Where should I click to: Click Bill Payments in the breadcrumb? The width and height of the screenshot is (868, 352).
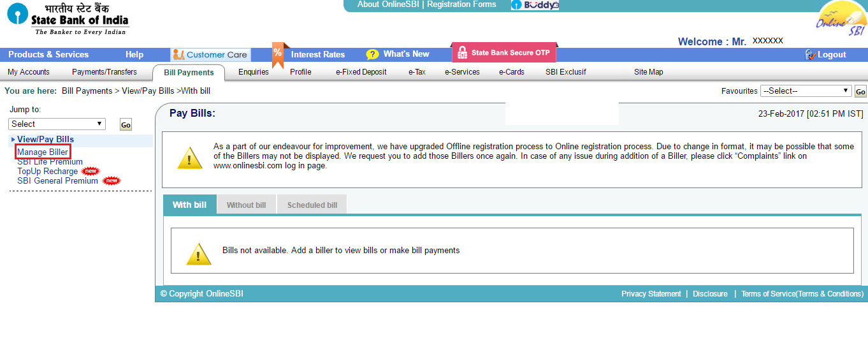tap(87, 91)
